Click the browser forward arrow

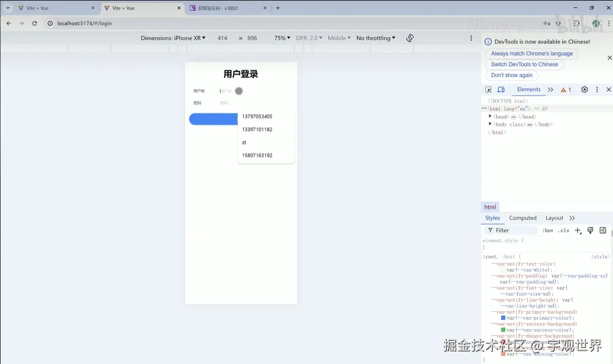[22, 23]
